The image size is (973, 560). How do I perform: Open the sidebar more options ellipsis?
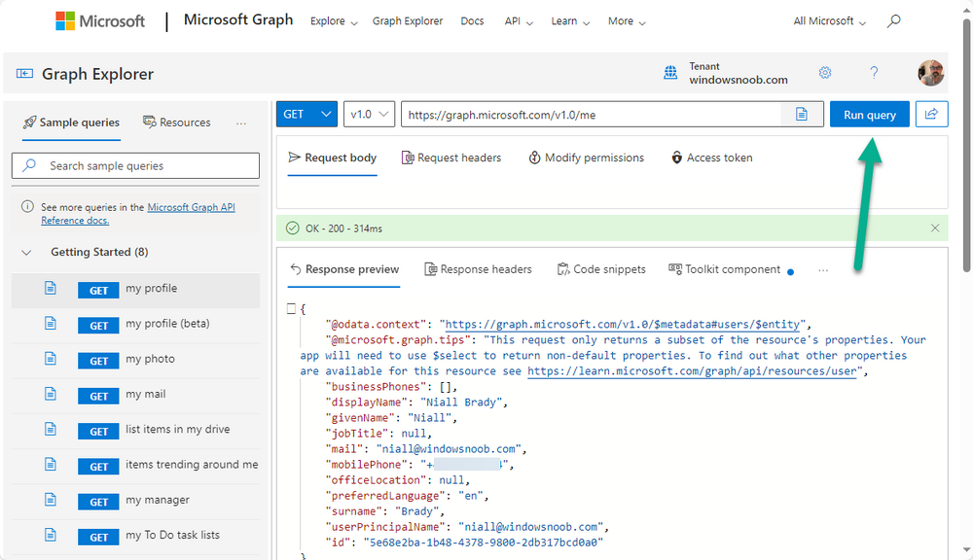pos(241,123)
